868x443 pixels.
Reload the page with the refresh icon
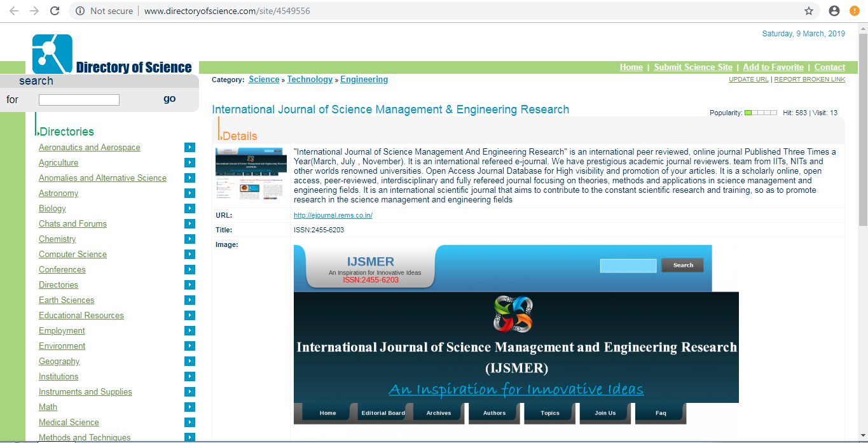pos(55,11)
